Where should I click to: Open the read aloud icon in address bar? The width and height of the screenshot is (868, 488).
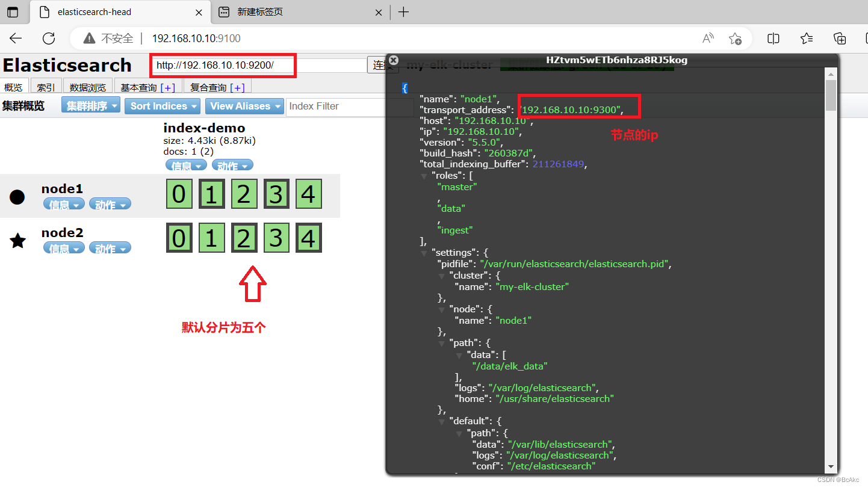click(708, 39)
